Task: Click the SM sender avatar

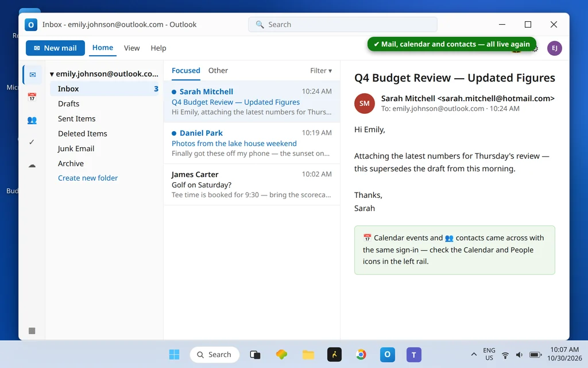Action: pos(365,103)
